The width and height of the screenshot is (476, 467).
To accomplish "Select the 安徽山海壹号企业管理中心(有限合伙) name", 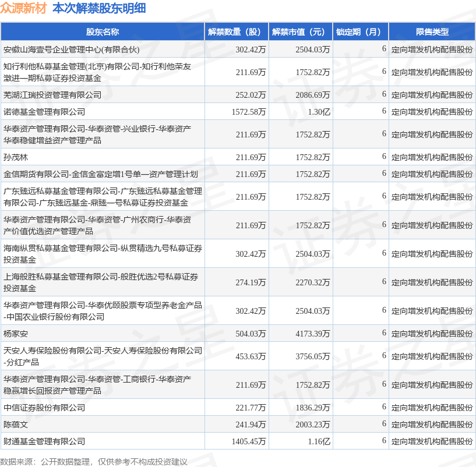I will coord(71,49).
